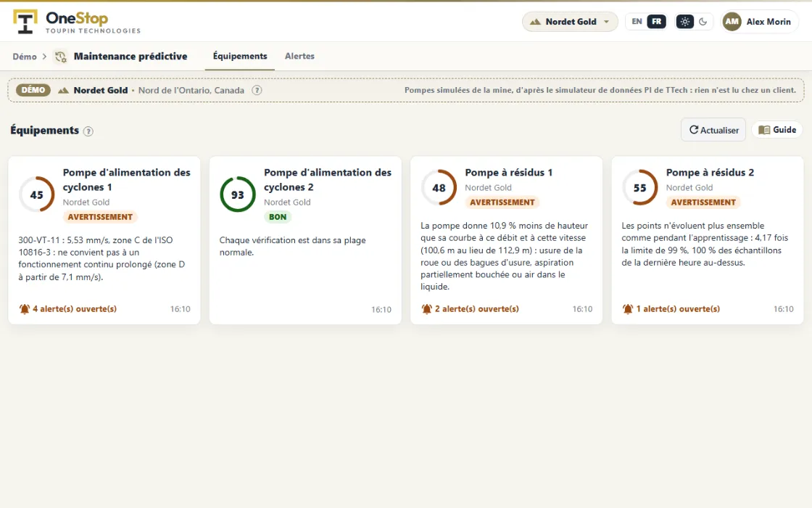
Task: Click health score 48 gauge
Action: pos(439,188)
